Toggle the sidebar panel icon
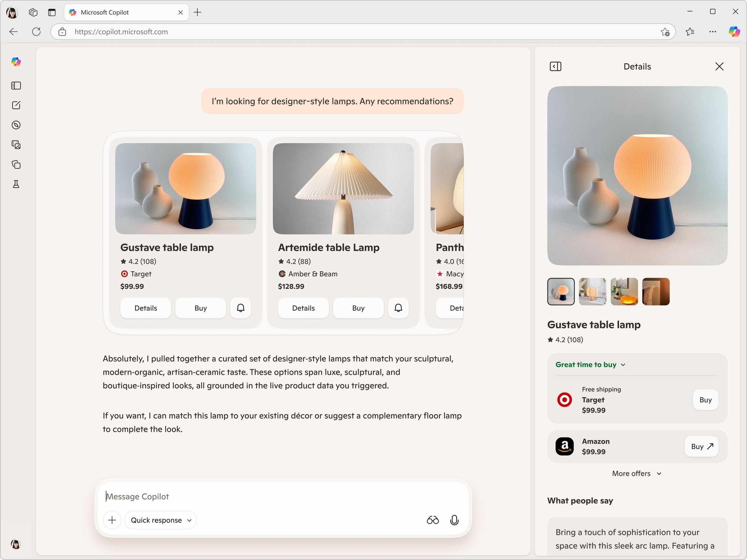747x560 pixels. coord(16,86)
